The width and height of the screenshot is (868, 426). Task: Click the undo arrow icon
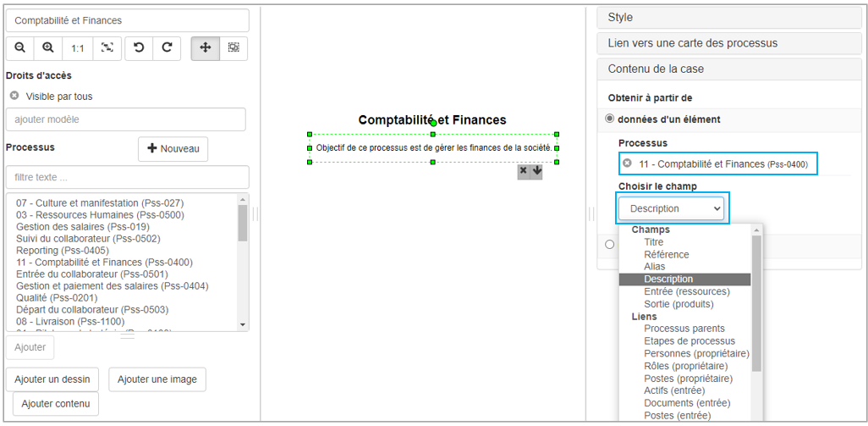tap(139, 48)
